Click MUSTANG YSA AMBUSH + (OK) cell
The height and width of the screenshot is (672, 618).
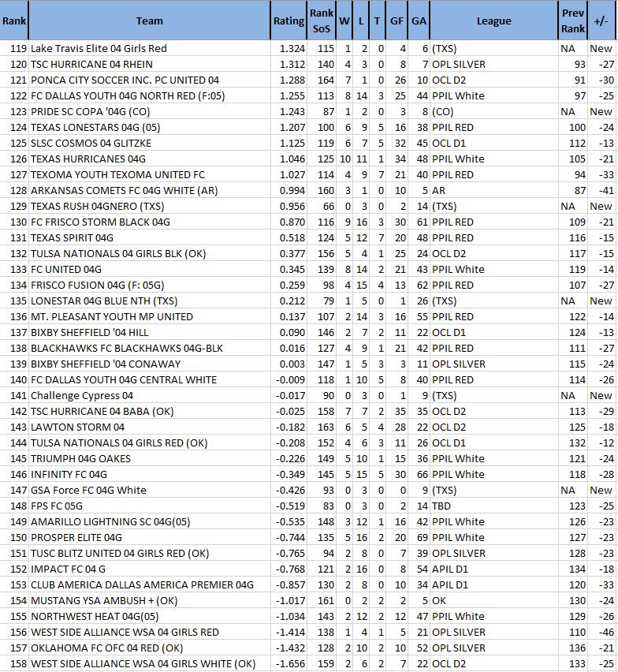pyautogui.click(x=150, y=600)
